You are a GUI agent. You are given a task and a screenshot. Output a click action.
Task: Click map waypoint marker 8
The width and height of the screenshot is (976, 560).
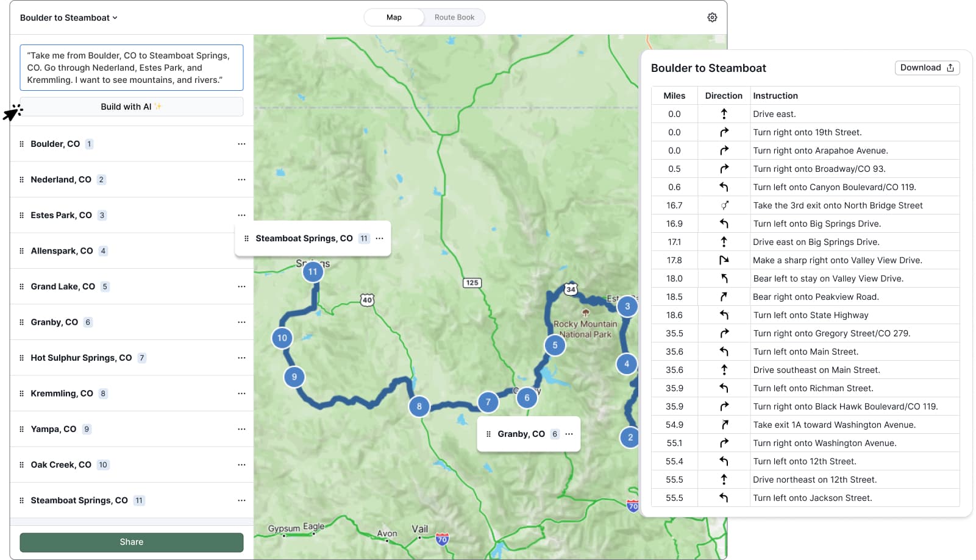point(419,406)
